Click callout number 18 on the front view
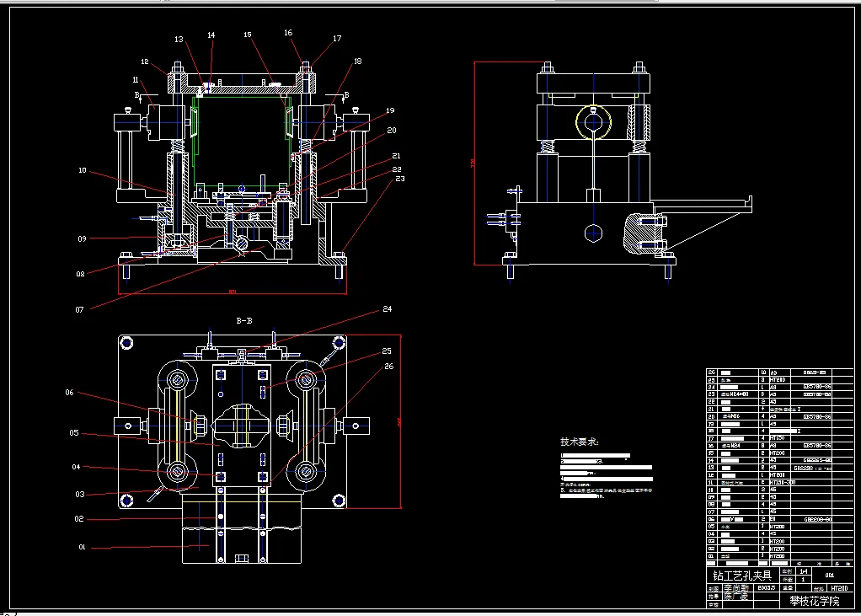 [x=358, y=62]
